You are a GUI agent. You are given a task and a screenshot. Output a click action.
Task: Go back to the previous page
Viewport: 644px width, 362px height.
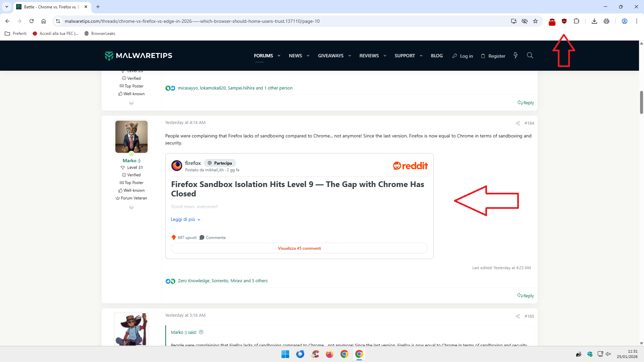7,21
